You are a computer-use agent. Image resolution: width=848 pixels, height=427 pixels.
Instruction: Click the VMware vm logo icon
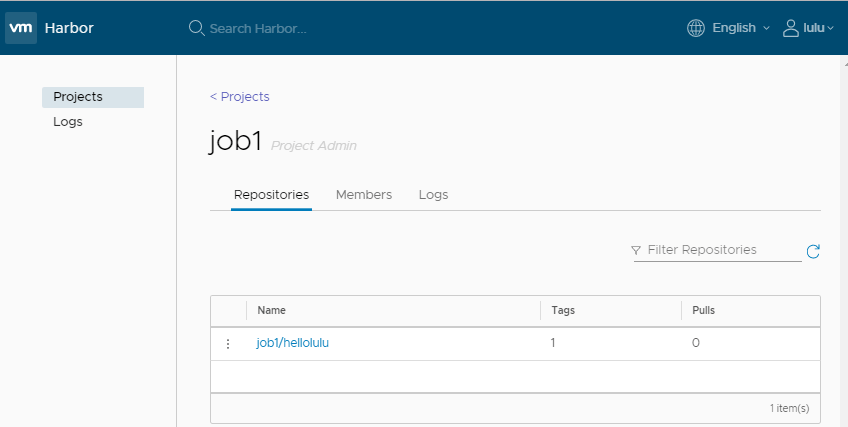tap(21, 28)
